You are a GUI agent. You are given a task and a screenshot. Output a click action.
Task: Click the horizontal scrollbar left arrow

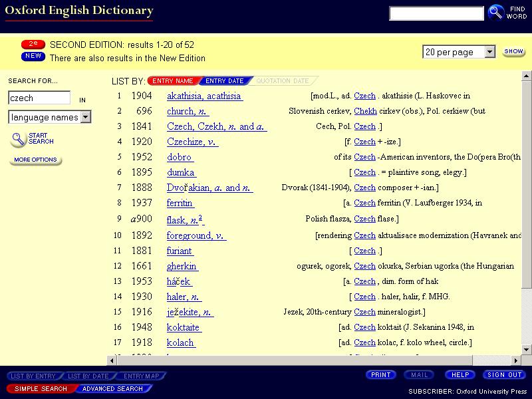coord(112,360)
